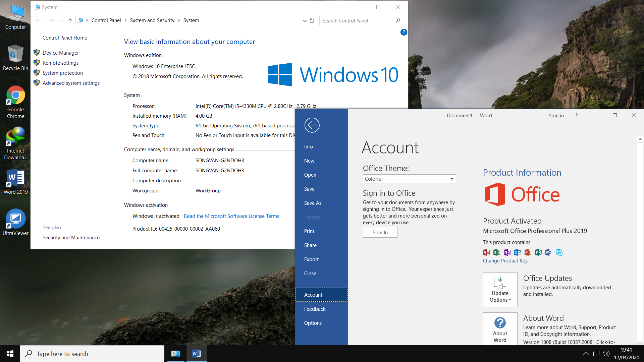This screenshot has width=644, height=362.
Task: Show hidden tray icons
Action: [x=586, y=354]
